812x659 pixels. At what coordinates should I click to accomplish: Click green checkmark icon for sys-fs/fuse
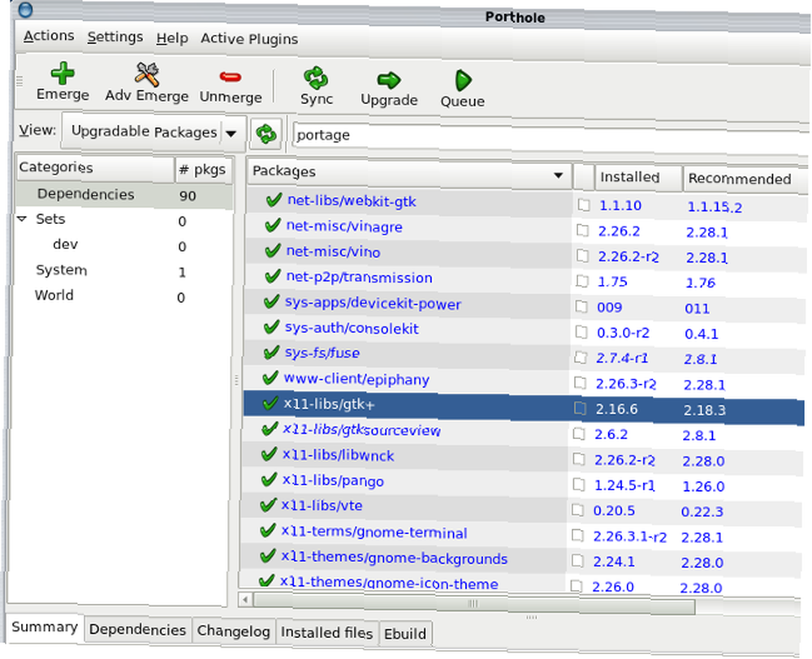point(271,352)
